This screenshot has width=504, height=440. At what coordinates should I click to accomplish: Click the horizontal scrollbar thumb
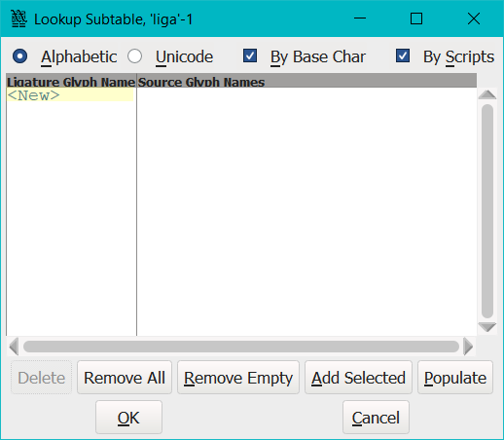pyautogui.click(x=241, y=347)
